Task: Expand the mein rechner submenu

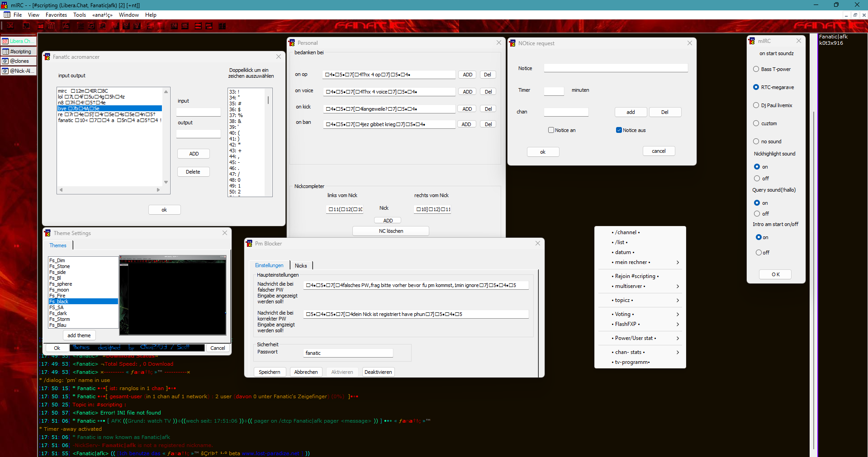Action: [640, 262]
